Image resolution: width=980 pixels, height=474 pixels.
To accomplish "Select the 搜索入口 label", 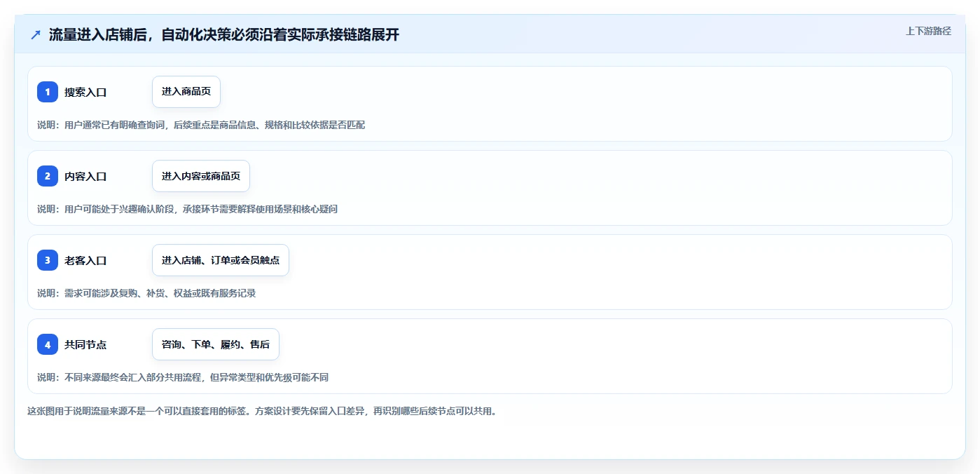I will point(85,92).
